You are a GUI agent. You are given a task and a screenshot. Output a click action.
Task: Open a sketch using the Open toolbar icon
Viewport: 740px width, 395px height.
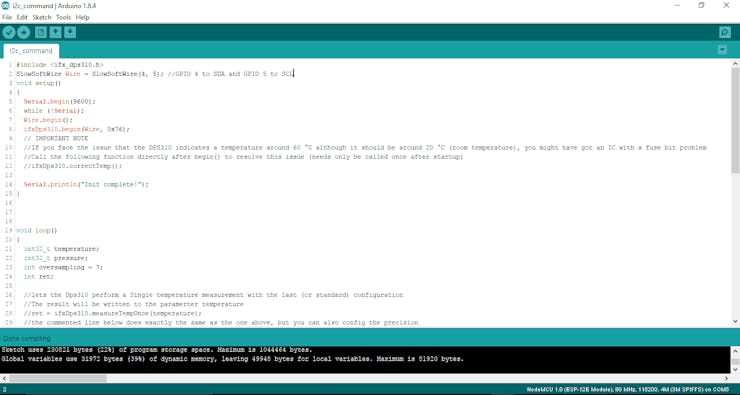pos(55,33)
